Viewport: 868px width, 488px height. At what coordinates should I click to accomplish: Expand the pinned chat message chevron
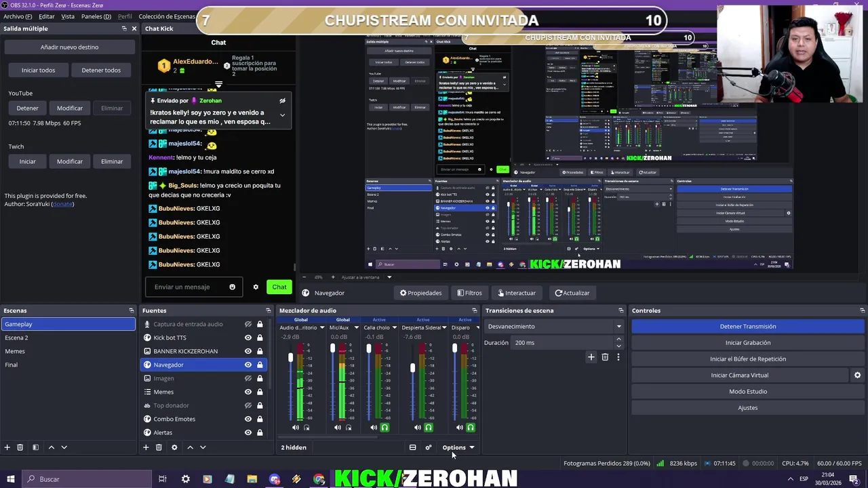[x=282, y=115]
